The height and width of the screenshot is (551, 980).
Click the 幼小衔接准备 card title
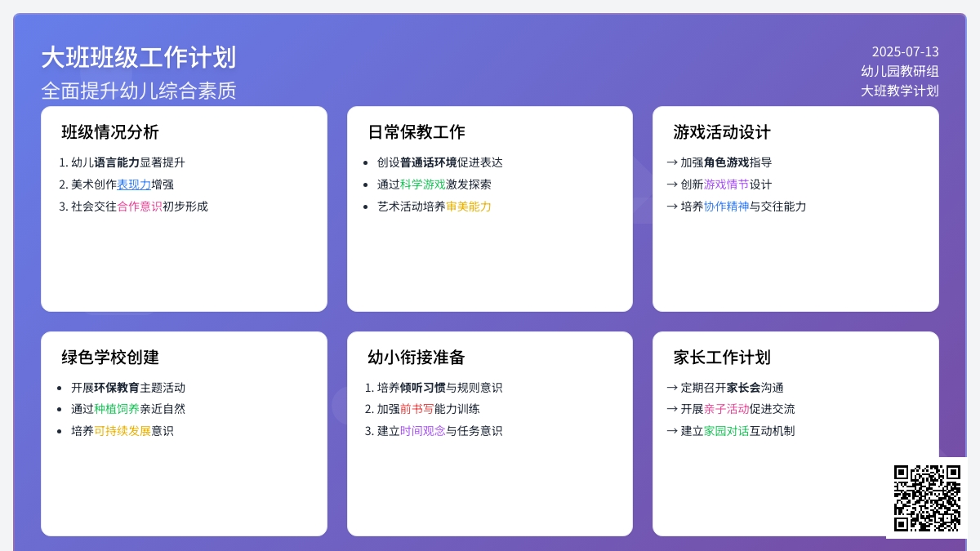416,358
